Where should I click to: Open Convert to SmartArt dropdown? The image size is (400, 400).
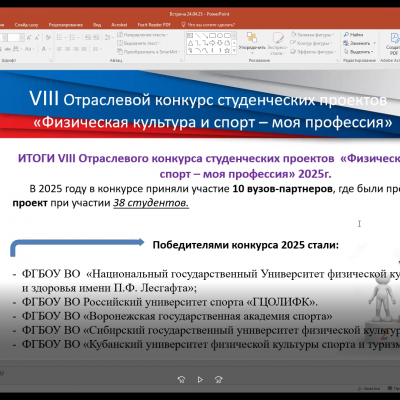pos(149,52)
